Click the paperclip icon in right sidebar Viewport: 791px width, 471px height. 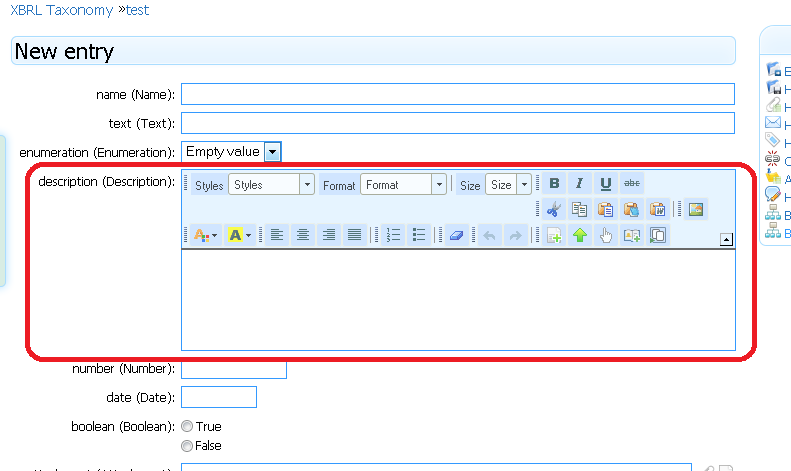pos(773,104)
